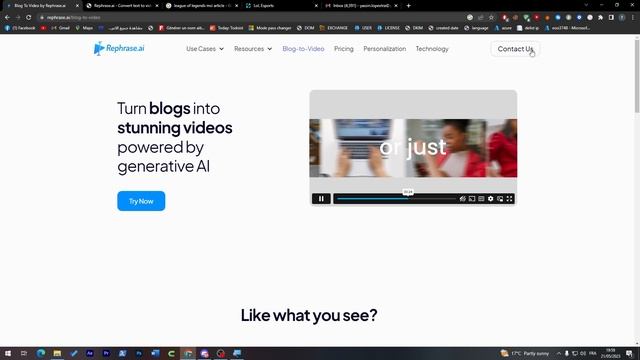Click the Try Now button

141,201
